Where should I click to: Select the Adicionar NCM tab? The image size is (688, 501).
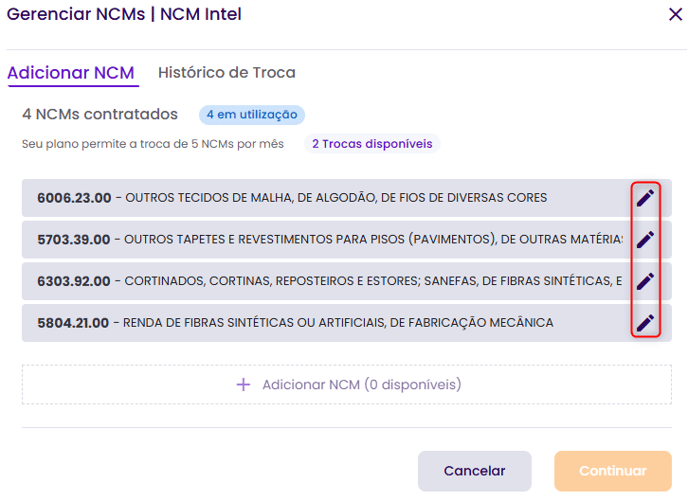71,73
